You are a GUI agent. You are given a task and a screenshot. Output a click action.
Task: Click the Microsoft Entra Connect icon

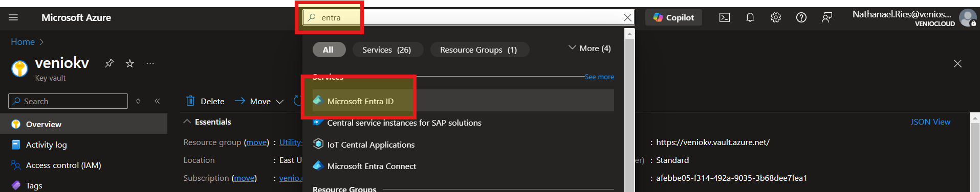click(x=318, y=165)
